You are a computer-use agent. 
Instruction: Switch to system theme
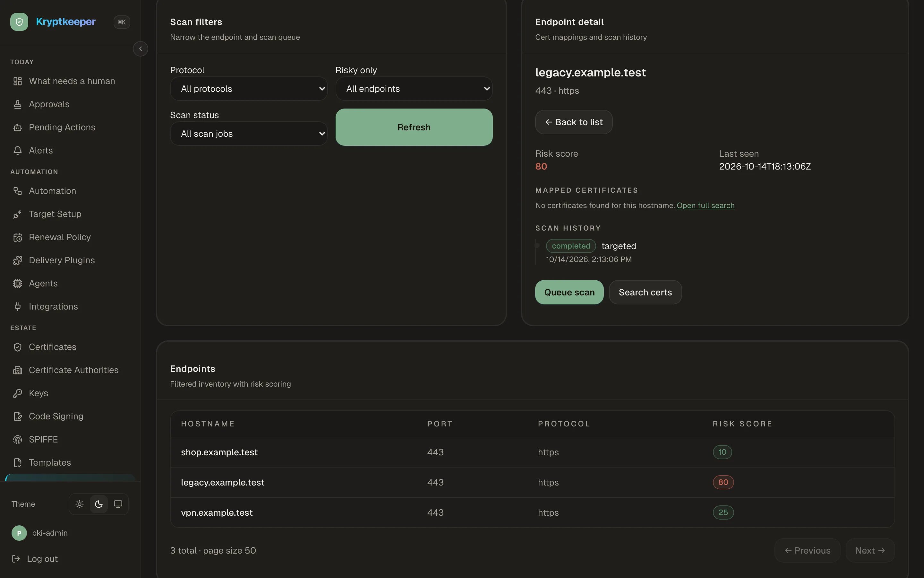pos(118,504)
